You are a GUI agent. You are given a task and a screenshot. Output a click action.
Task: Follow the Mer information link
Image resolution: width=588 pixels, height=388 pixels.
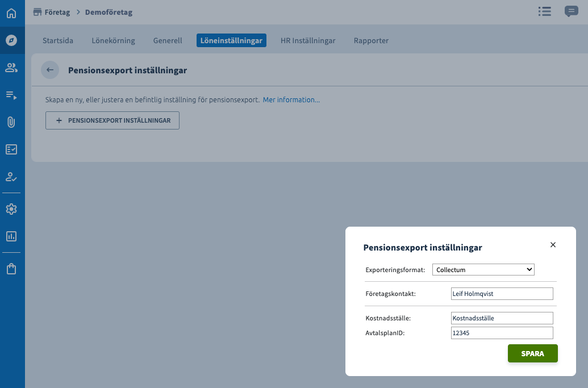291,100
